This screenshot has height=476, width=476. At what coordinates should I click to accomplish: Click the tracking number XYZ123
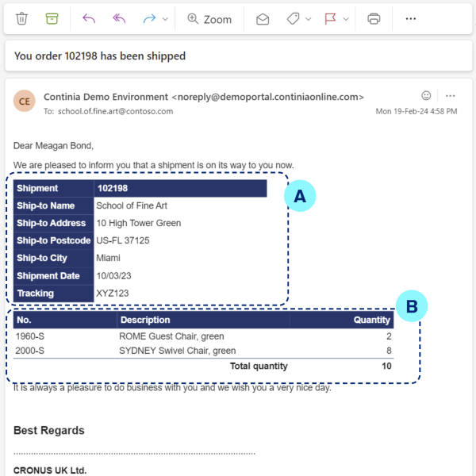[113, 294]
